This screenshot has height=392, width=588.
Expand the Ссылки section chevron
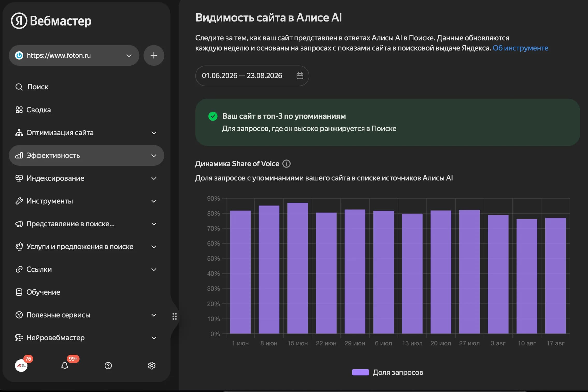[154, 270]
